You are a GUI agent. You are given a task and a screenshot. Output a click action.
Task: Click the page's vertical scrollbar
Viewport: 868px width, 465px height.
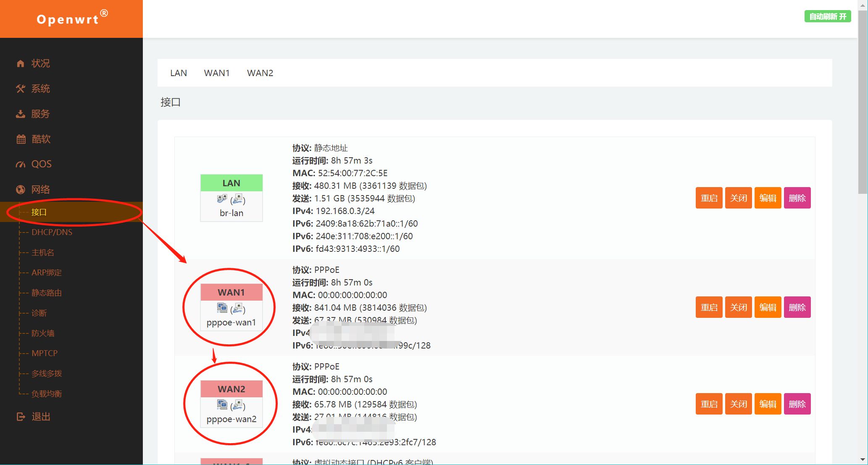coord(863,101)
